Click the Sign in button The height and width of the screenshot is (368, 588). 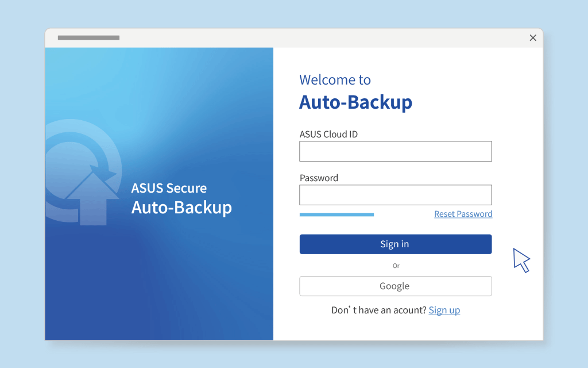(x=396, y=244)
